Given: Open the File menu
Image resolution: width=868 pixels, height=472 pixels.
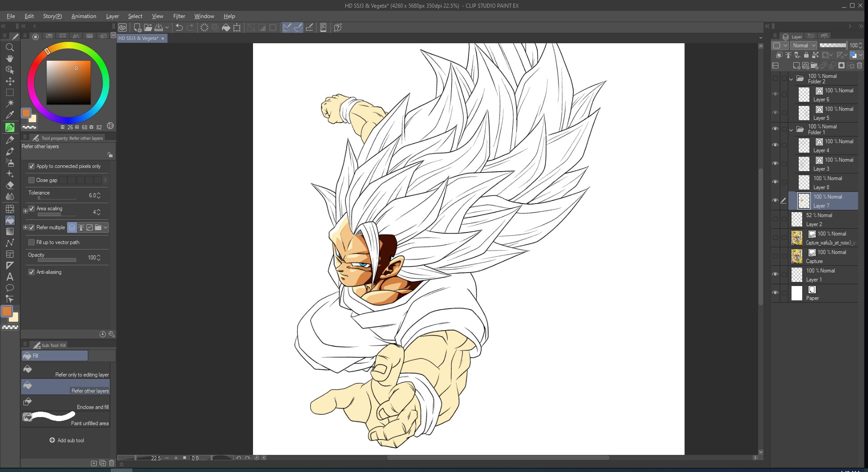Looking at the screenshot, I should coord(11,16).
